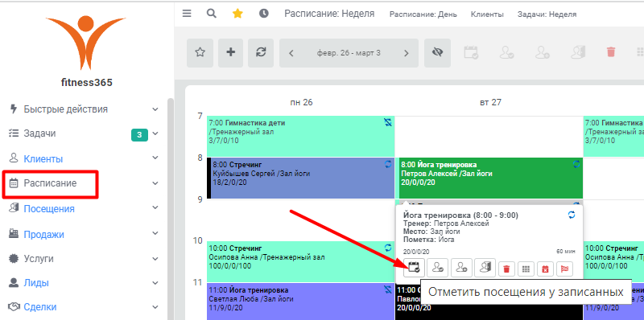Click recurrence icon on Monday 10:00 Стречинг event
644x320 pixels.
pyautogui.click(x=388, y=248)
